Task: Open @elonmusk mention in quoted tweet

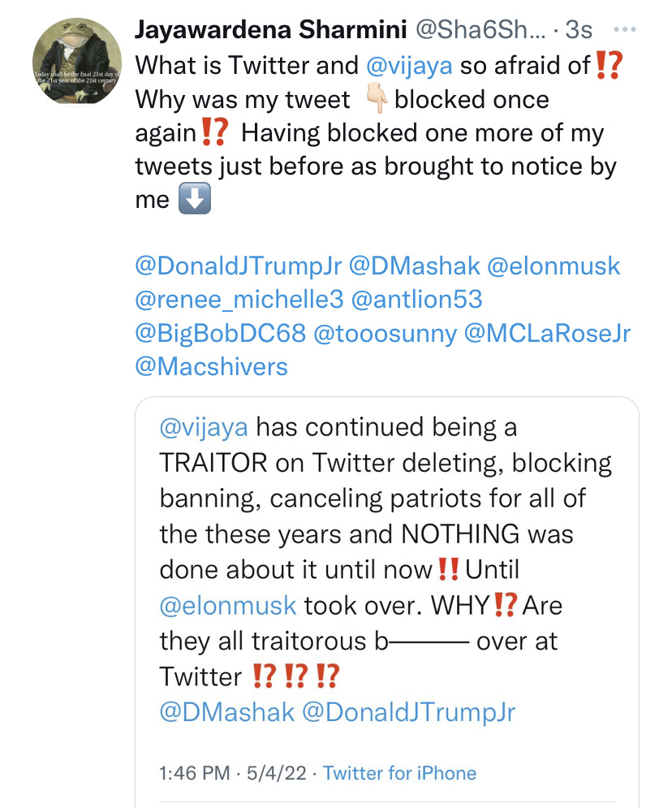Action: (230, 605)
